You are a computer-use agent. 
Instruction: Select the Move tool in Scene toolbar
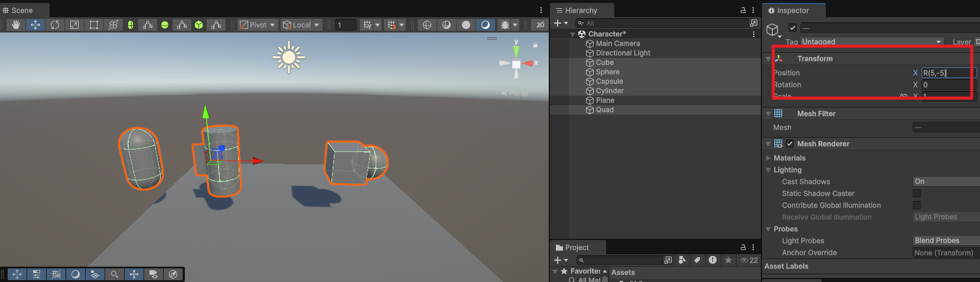35,25
